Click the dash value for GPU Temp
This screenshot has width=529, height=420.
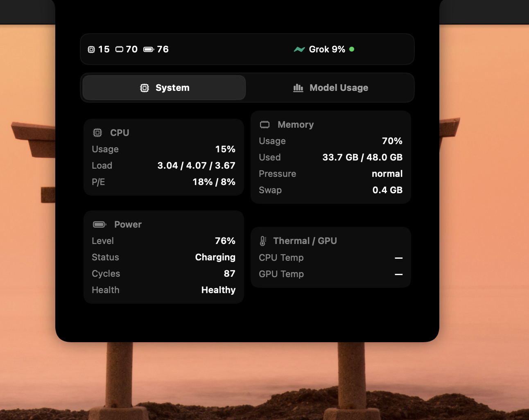(398, 274)
